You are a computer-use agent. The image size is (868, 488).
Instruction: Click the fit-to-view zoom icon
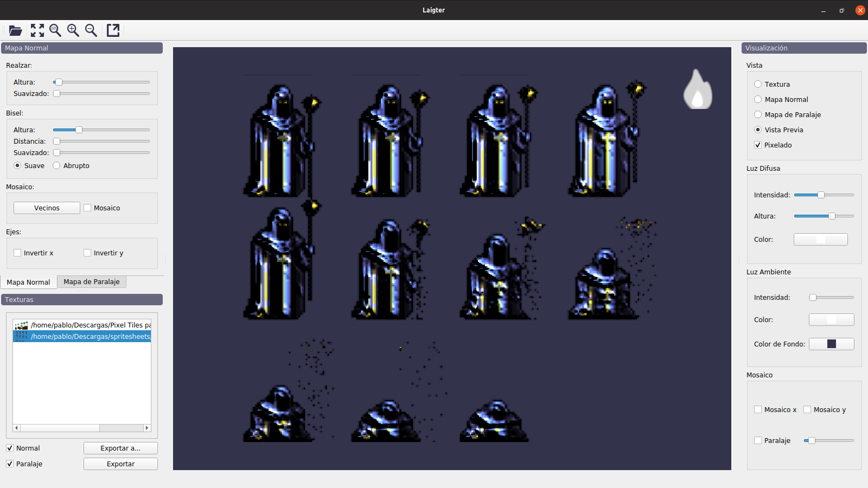[37, 30]
